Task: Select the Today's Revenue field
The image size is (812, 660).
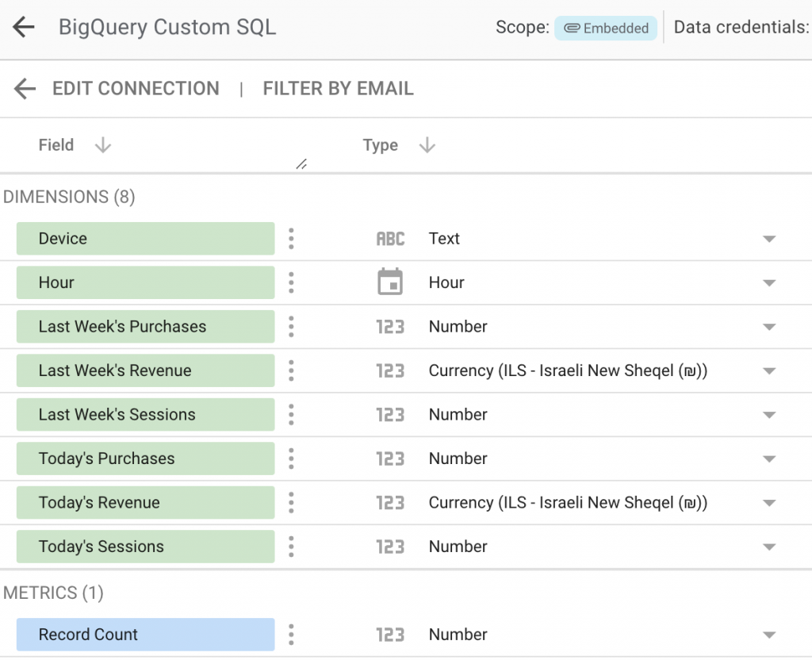Action: click(x=146, y=503)
